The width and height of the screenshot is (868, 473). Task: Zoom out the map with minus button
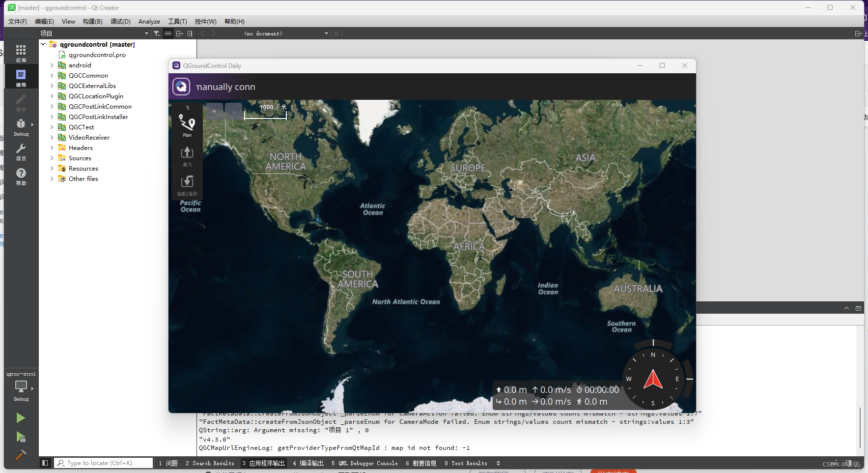click(x=233, y=111)
